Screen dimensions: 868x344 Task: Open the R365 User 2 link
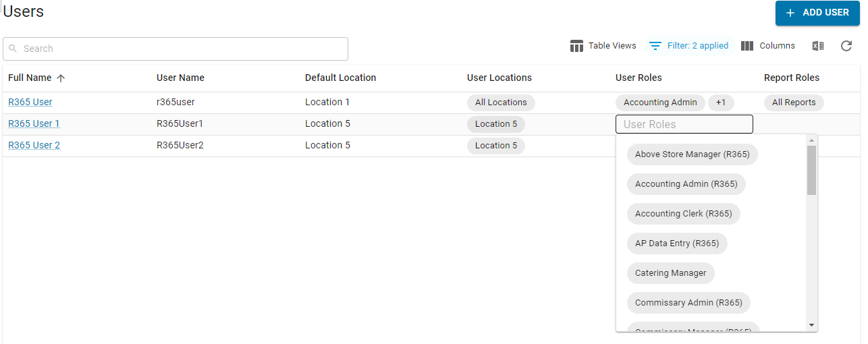pyautogui.click(x=34, y=145)
